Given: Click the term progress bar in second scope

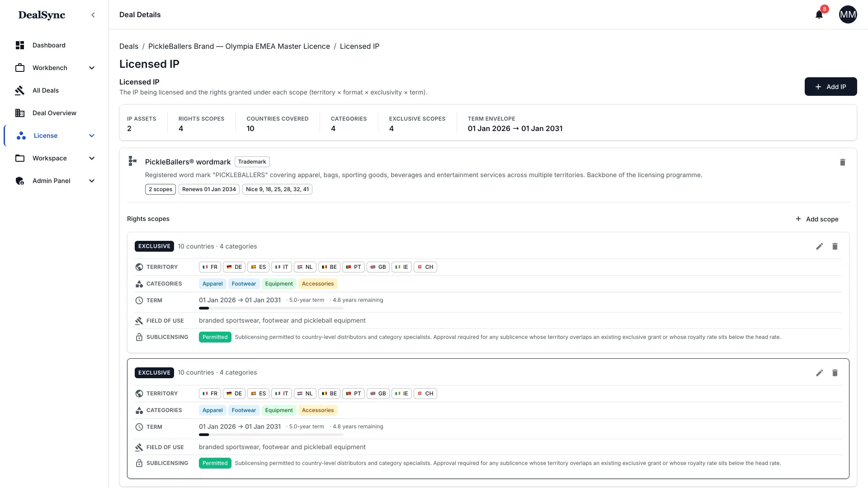Looking at the screenshot, I should [271, 435].
